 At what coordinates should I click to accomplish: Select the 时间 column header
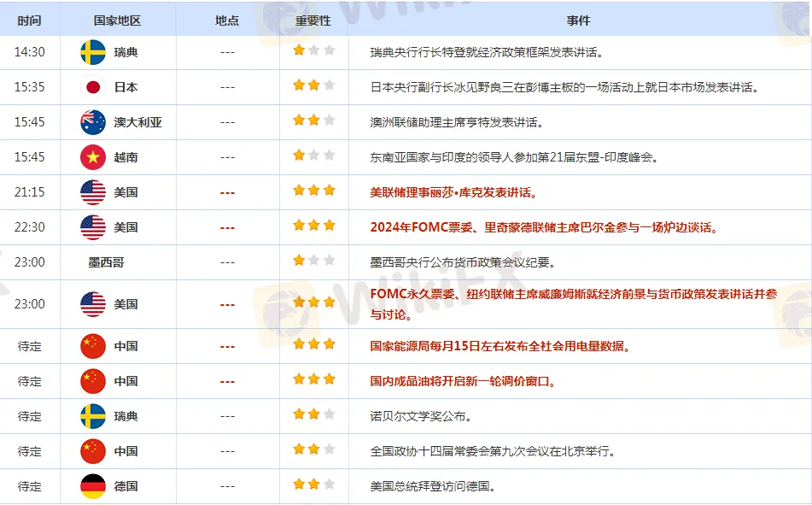pos(28,20)
